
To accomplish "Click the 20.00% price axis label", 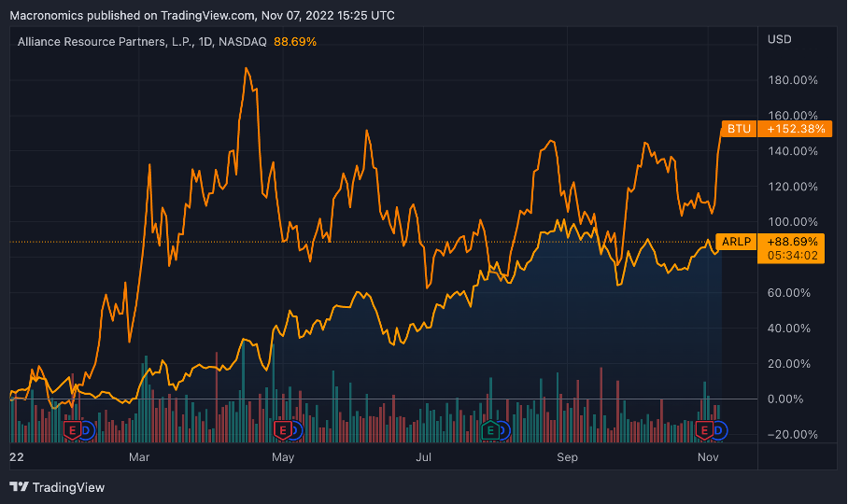I will [x=788, y=364].
